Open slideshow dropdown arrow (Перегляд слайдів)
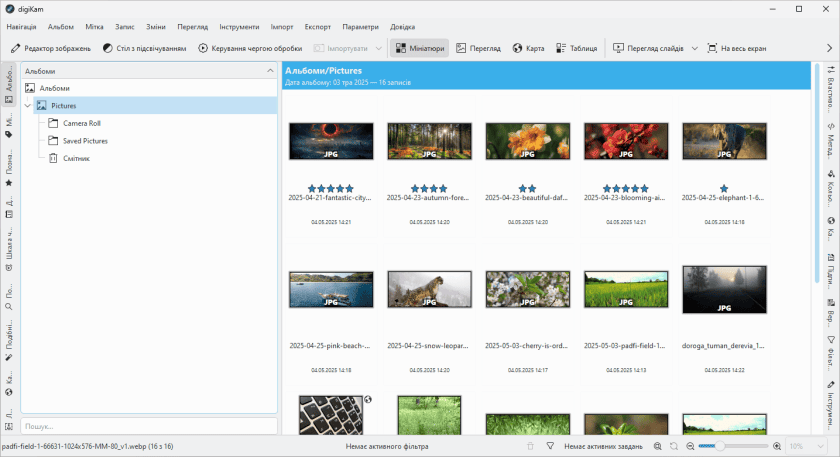Viewport: 840px width, 457px height. pyautogui.click(x=694, y=48)
